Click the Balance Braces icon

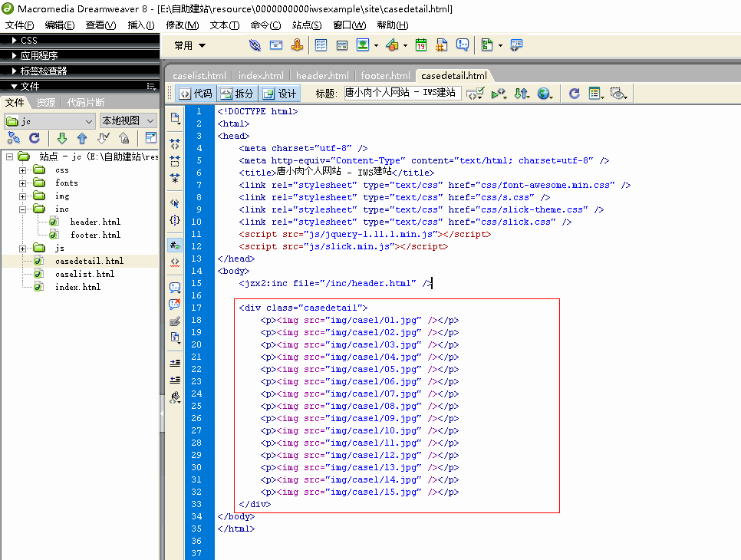[x=175, y=220]
